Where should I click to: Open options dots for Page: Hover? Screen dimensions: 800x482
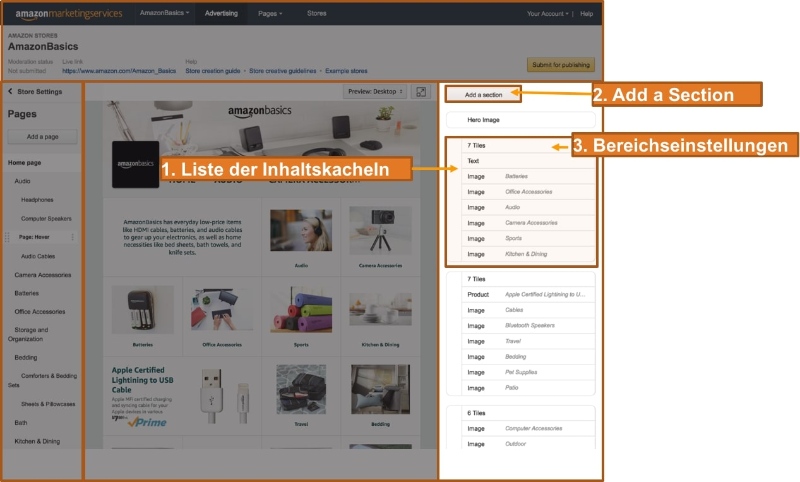tap(72, 237)
